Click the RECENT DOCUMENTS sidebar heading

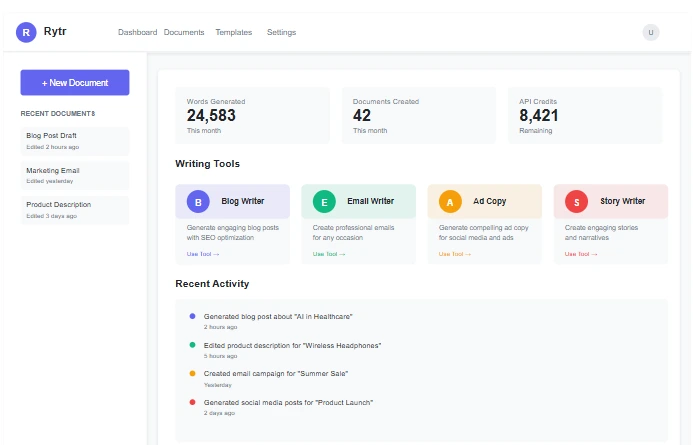tap(57, 114)
